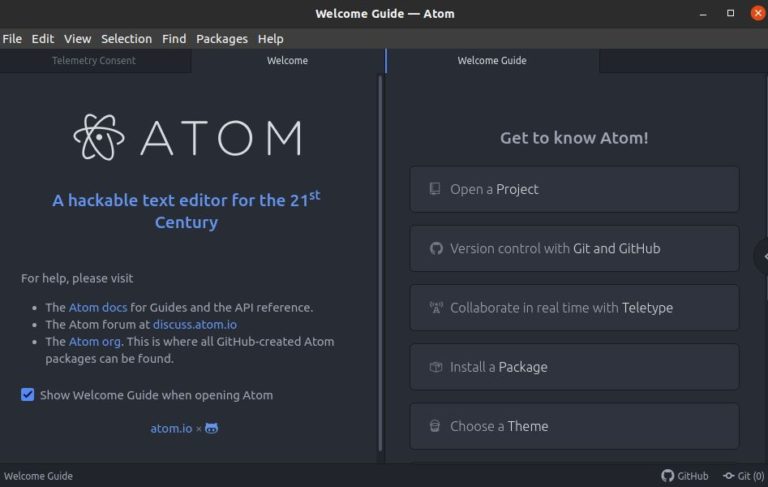Click the package box icon on Install a Package
Screen dimensions: 768x487
436,367
